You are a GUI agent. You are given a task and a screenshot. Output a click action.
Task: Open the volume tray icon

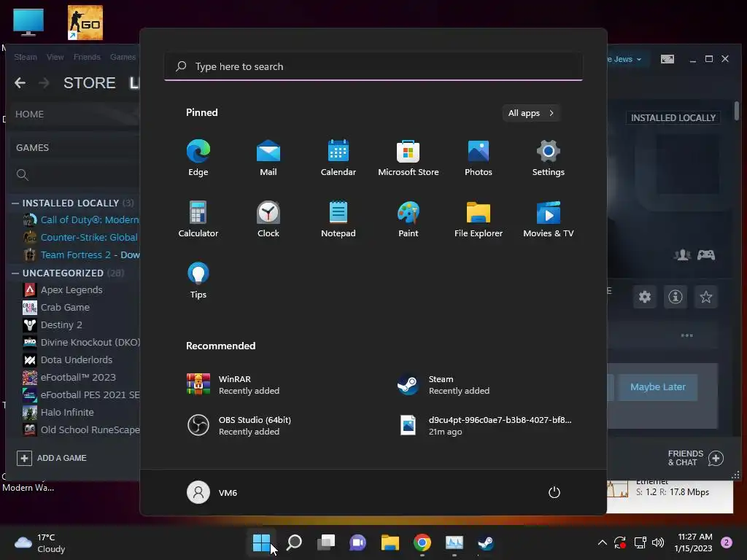pyautogui.click(x=658, y=542)
